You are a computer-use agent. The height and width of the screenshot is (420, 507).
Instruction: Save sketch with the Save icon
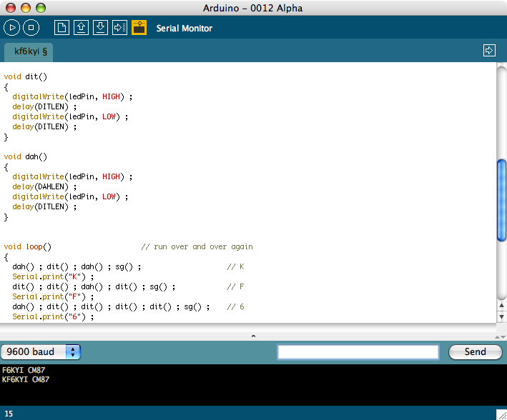[100, 28]
